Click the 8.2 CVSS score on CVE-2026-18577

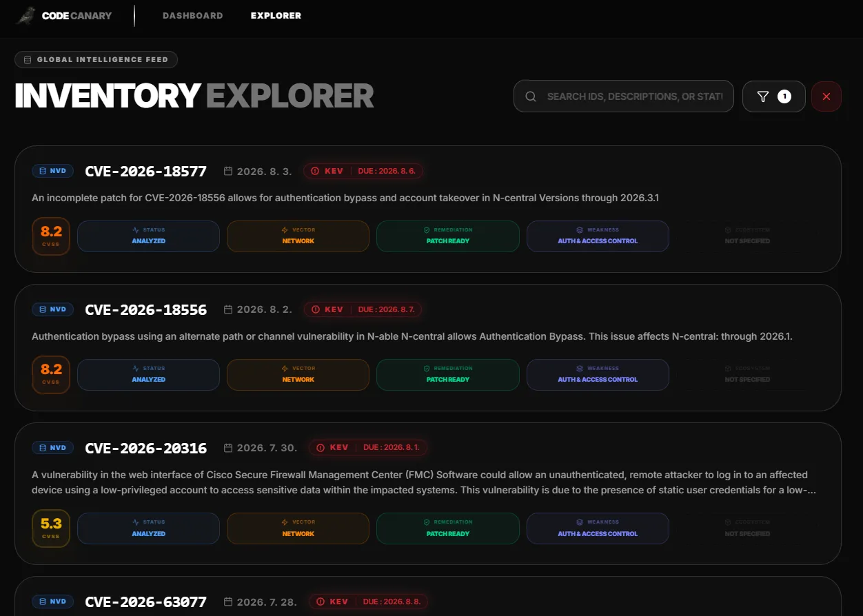51,236
